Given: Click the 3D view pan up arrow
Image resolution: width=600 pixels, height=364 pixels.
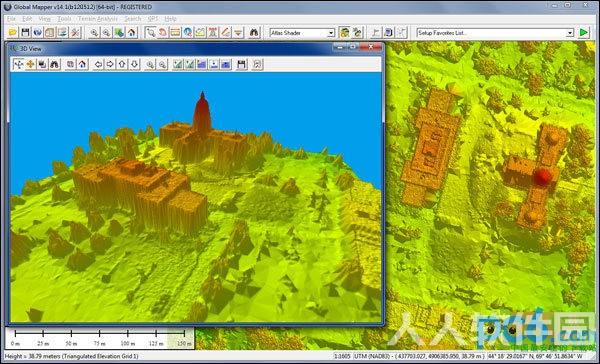Looking at the screenshot, I should pos(122,64).
